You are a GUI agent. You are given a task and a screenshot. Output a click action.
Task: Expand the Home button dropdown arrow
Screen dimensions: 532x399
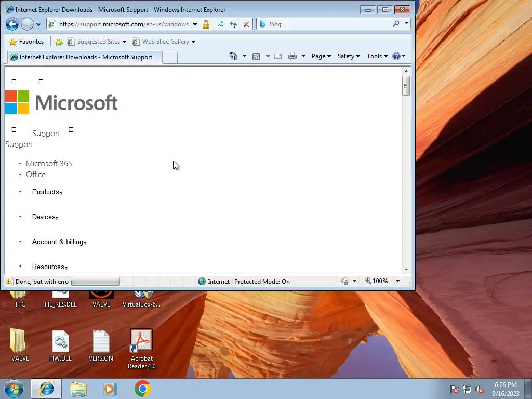[x=244, y=56]
